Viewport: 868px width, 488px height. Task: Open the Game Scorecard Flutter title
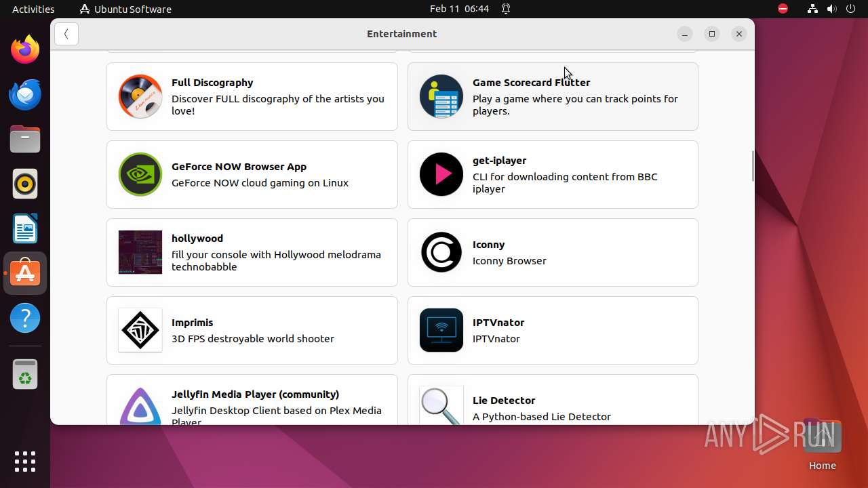click(x=531, y=83)
